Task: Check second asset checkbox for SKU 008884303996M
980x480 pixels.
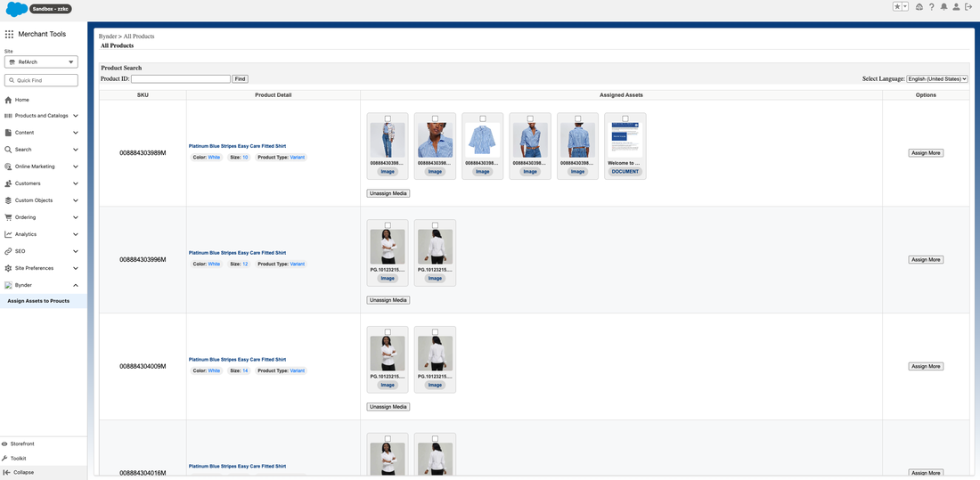Action: pos(435,225)
